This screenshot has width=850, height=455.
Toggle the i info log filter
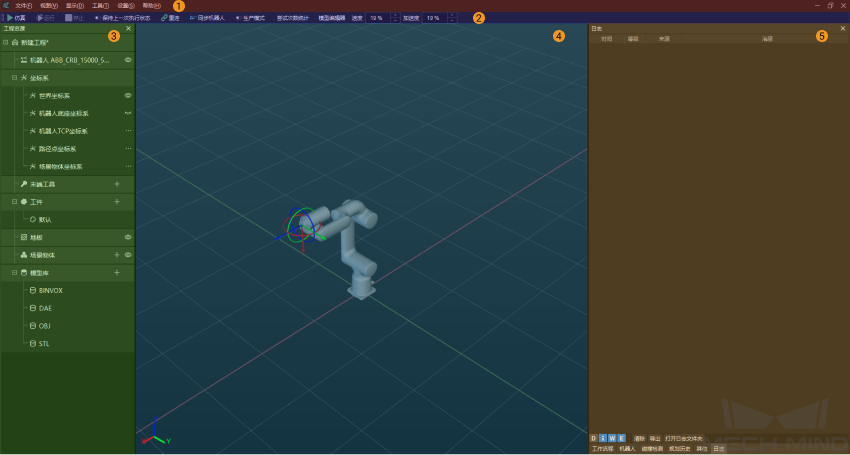(603, 438)
